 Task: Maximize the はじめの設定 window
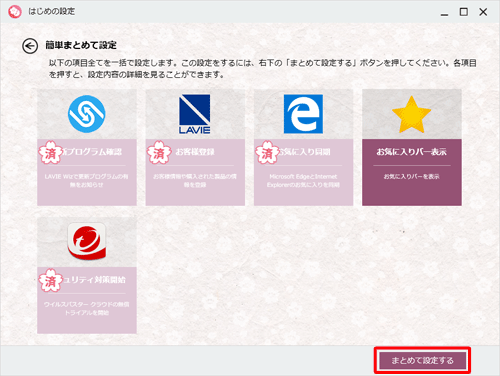coord(464,12)
